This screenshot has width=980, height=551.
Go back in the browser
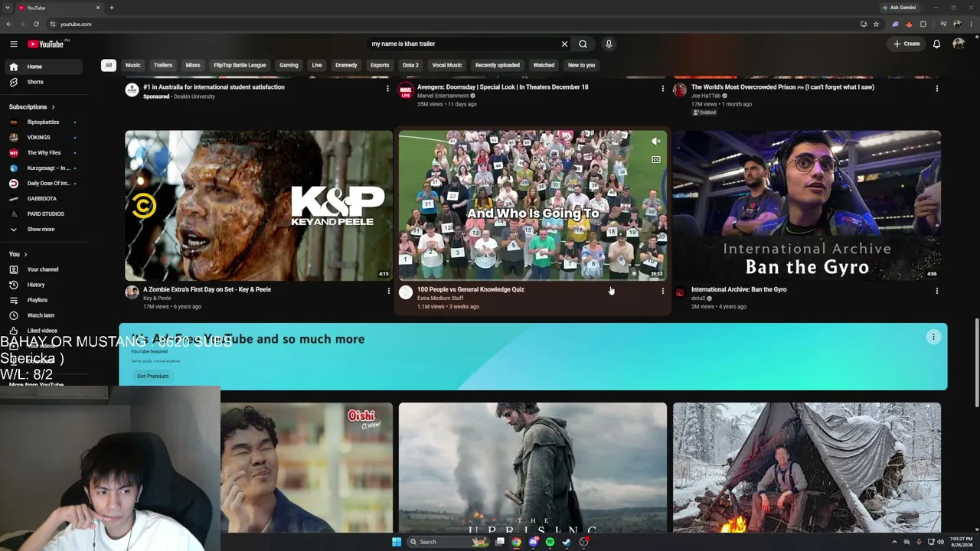[9, 24]
